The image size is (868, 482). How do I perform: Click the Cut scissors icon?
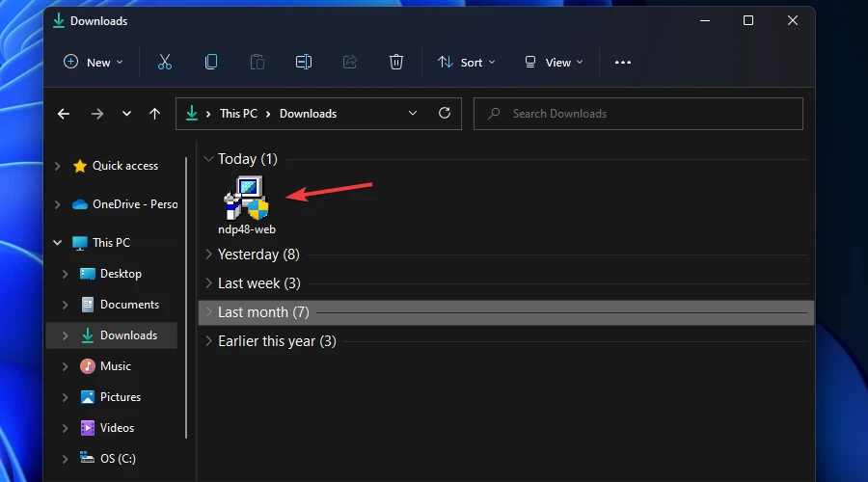click(x=164, y=62)
